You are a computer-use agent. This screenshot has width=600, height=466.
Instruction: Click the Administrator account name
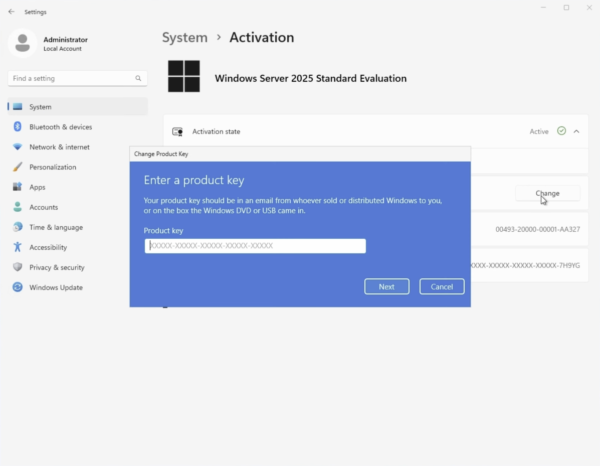click(x=65, y=39)
